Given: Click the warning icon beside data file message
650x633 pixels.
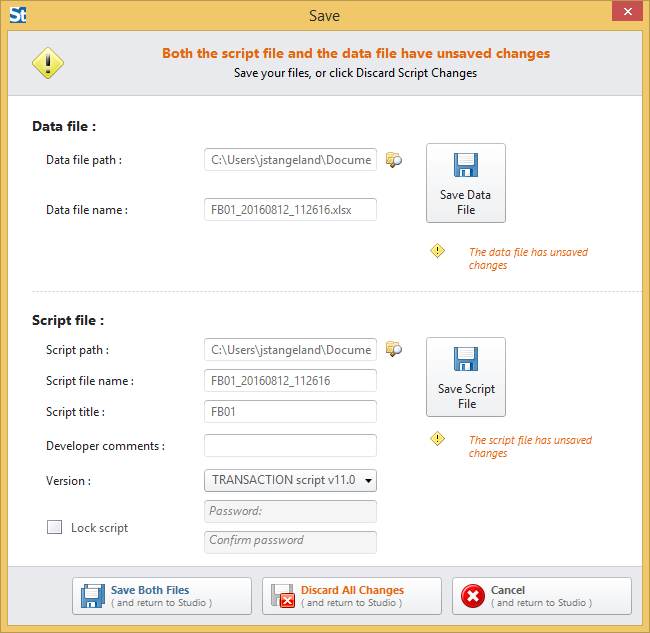Looking at the screenshot, I should pyautogui.click(x=437, y=252).
